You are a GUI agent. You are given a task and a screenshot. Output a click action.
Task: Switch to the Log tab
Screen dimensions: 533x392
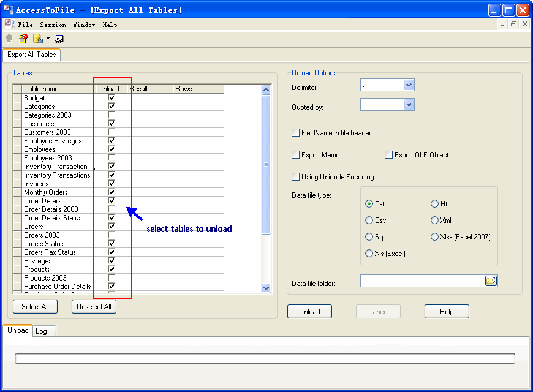44,331
